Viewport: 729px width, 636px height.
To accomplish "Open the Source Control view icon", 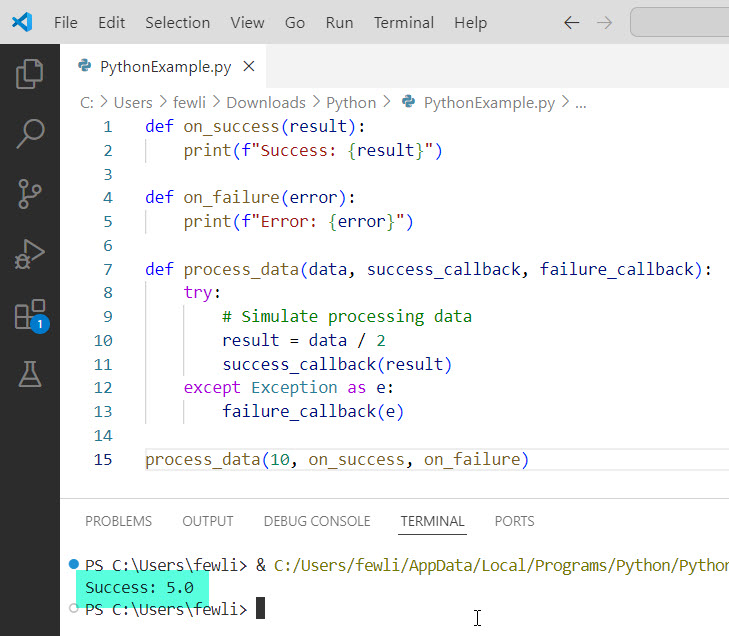I will click(30, 194).
